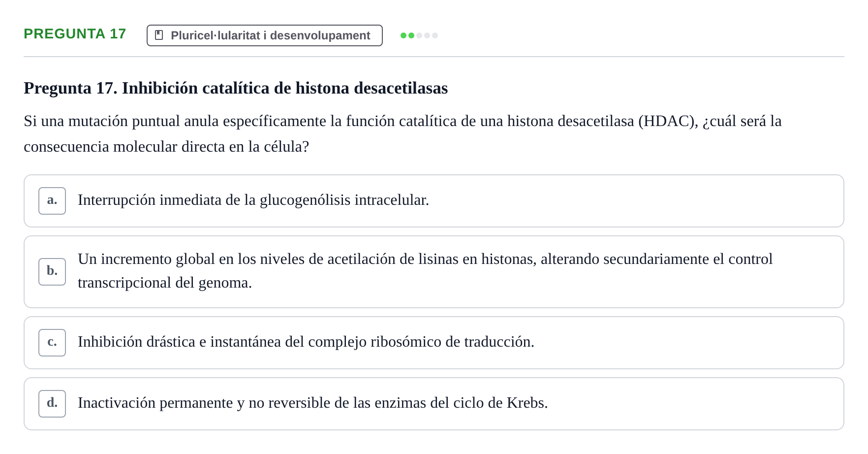Click the letter 'b.' badge
Viewport: 868px width, 454px height.
click(52, 272)
